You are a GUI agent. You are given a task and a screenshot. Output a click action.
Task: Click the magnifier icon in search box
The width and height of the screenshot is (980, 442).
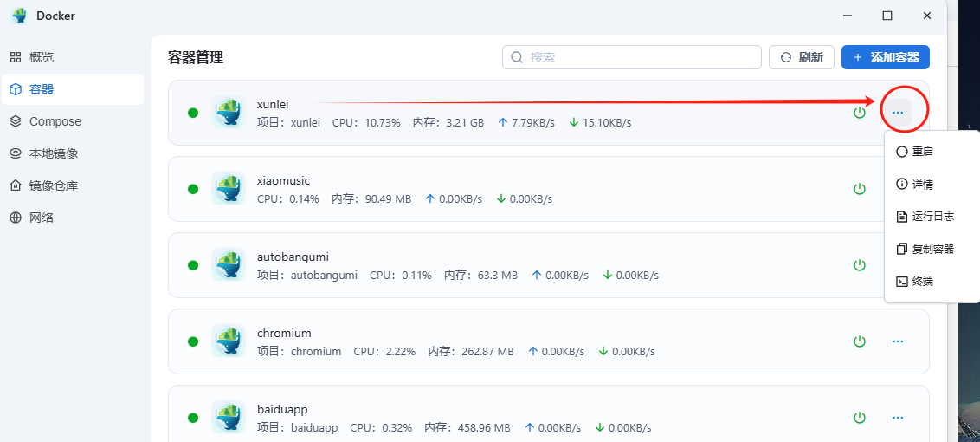pyautogui.click(x=517, y=57)
